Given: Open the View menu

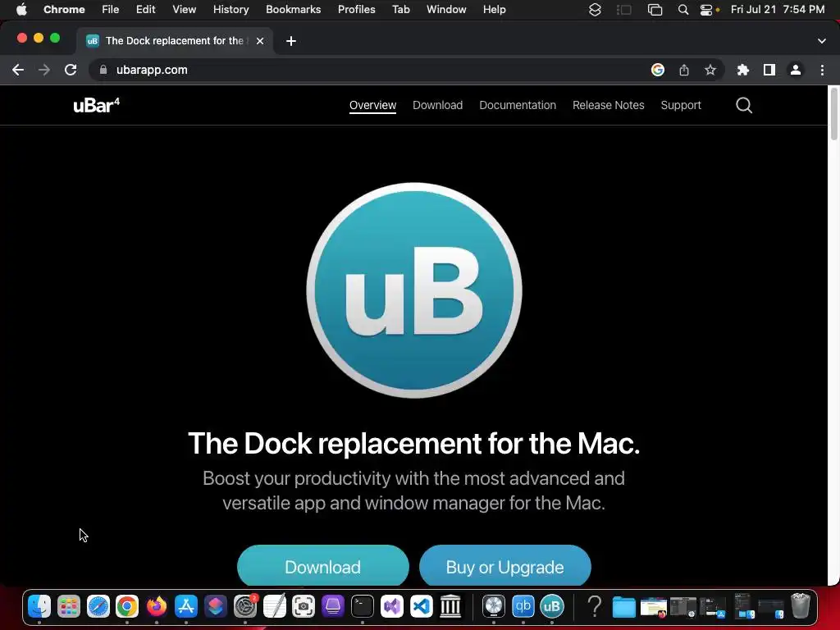Looking at the screenshot, I should coord(185,9).
